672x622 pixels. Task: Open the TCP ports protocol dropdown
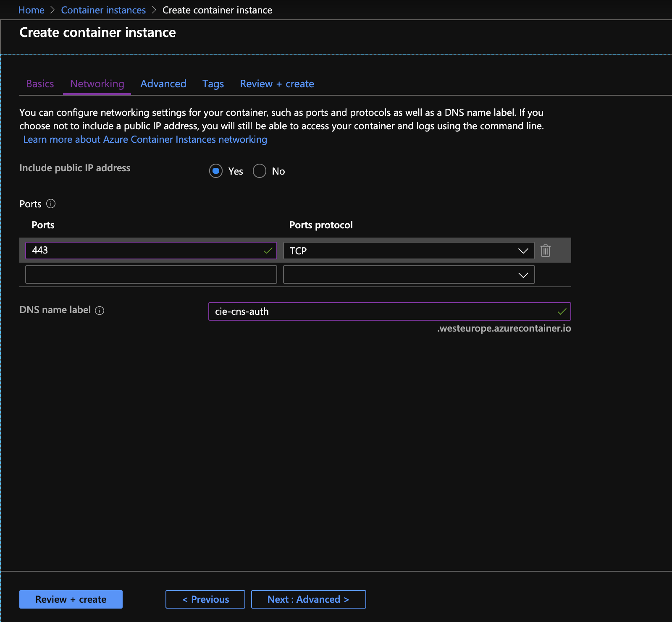tap(409, 251)
